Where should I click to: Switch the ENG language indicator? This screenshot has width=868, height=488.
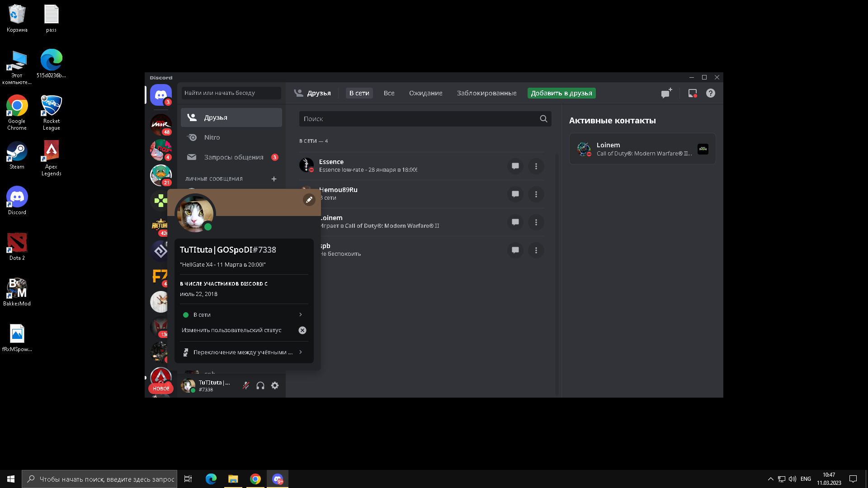tap(806, 479)
